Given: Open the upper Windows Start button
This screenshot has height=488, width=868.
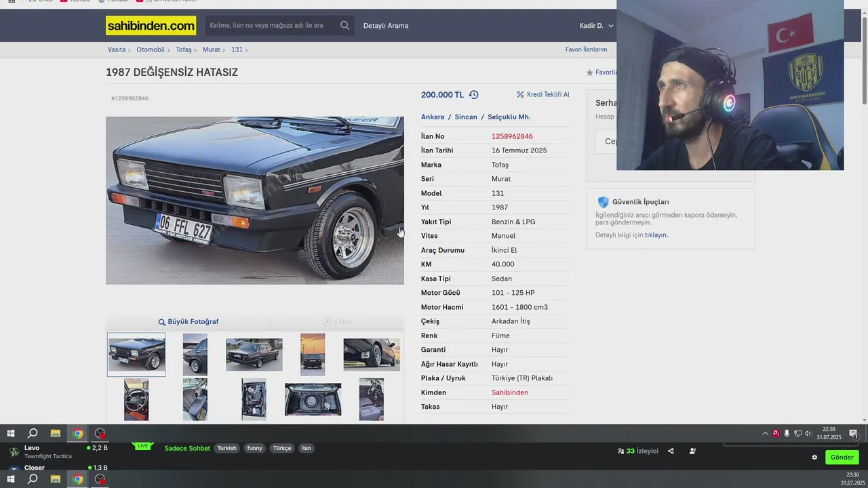Looking at the screenshot, I should pos(10,434).
